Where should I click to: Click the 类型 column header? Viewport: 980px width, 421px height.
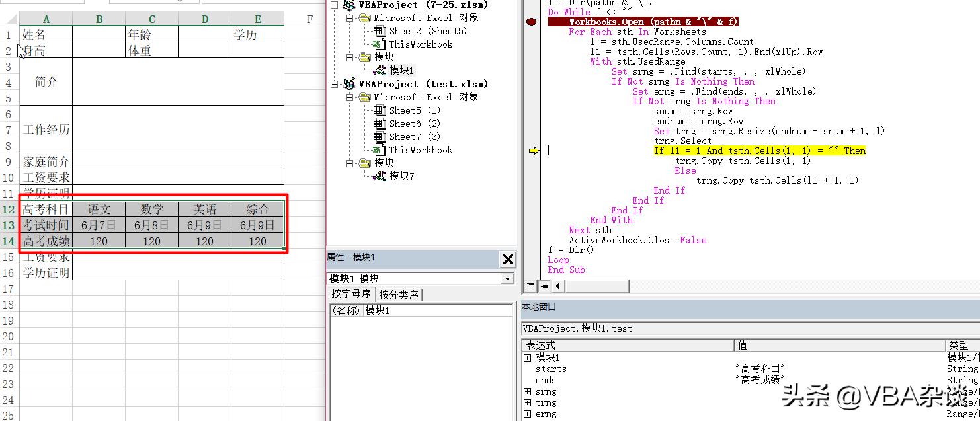coord(963,345)
